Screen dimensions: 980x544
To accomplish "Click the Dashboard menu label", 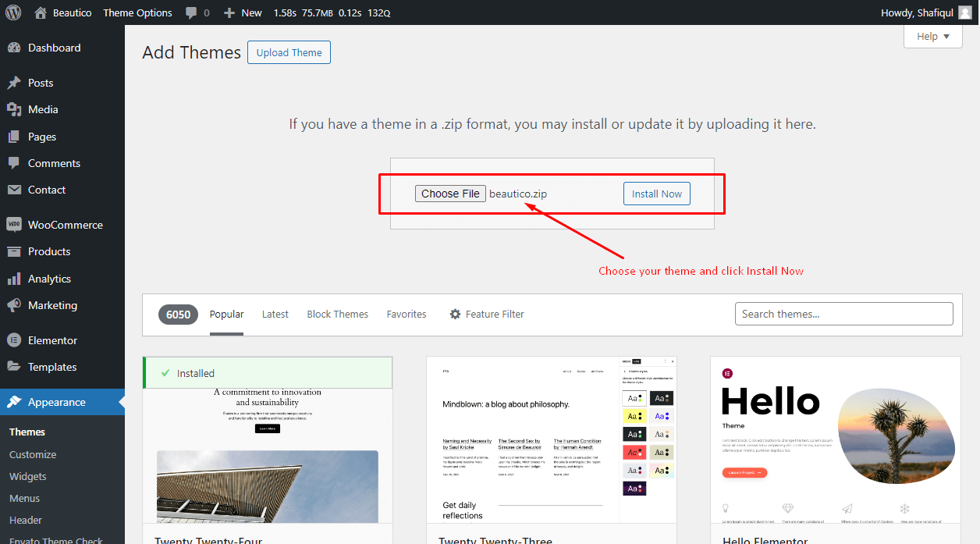I will (x=55, y=48).
